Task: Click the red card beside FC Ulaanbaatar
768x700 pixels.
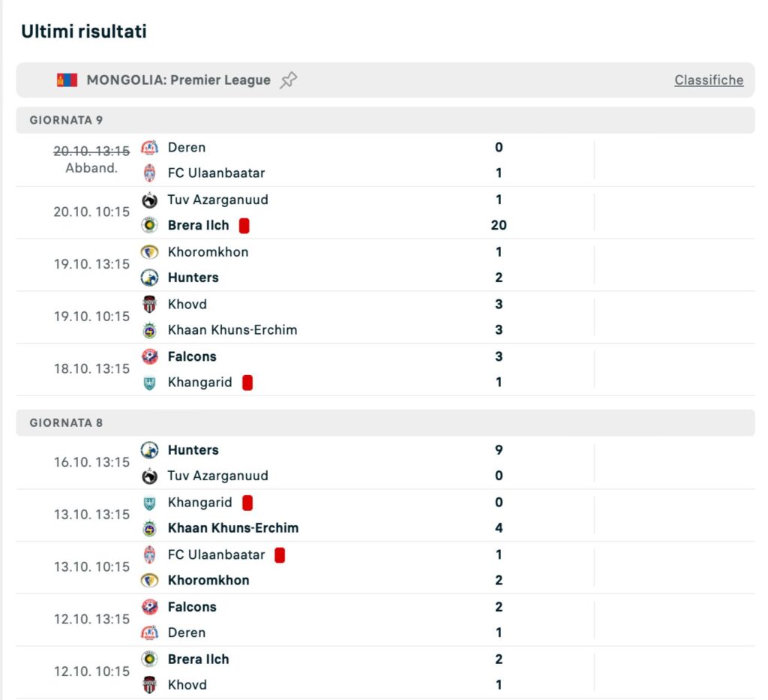Action: click(x=280, y=555)
